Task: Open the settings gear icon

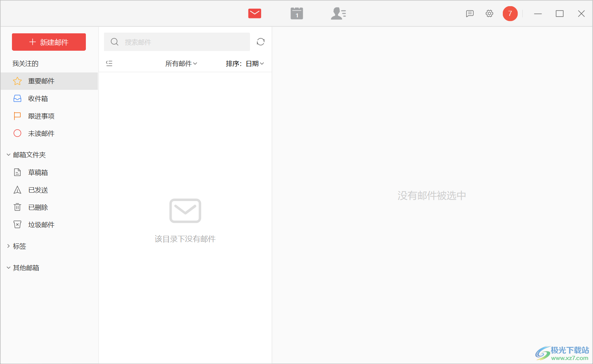Action: coord(489,13)
